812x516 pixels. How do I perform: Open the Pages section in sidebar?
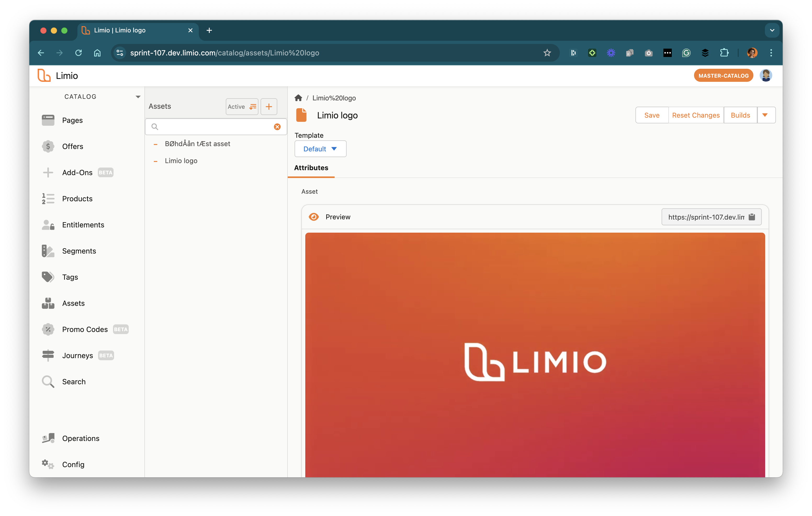(x=72, y=120)
